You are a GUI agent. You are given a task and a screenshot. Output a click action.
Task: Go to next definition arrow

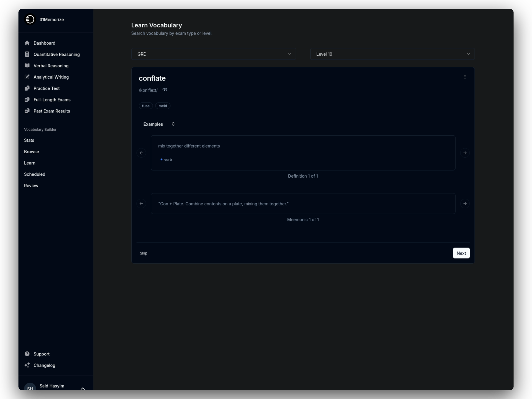pos(465,153)
